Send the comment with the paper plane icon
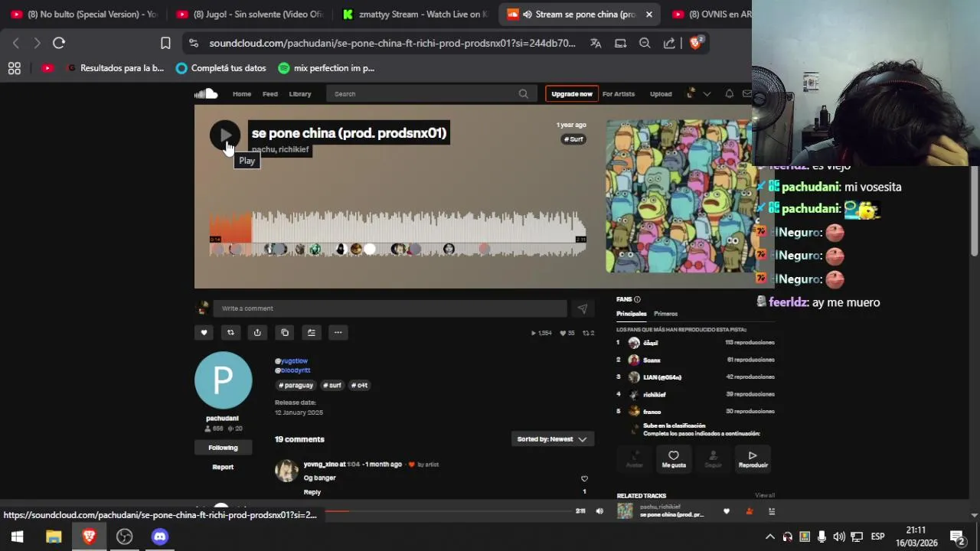The image size is (980, 551). 583,308
